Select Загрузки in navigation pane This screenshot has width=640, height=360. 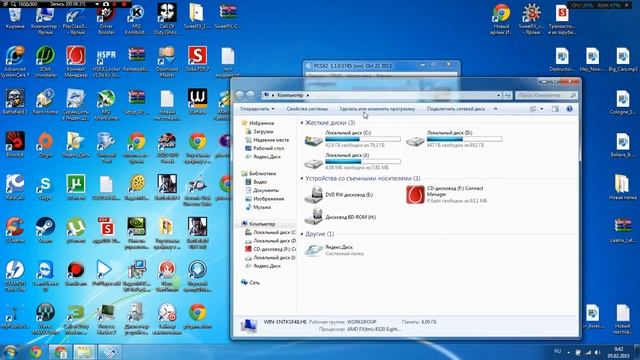pos(259,131)
